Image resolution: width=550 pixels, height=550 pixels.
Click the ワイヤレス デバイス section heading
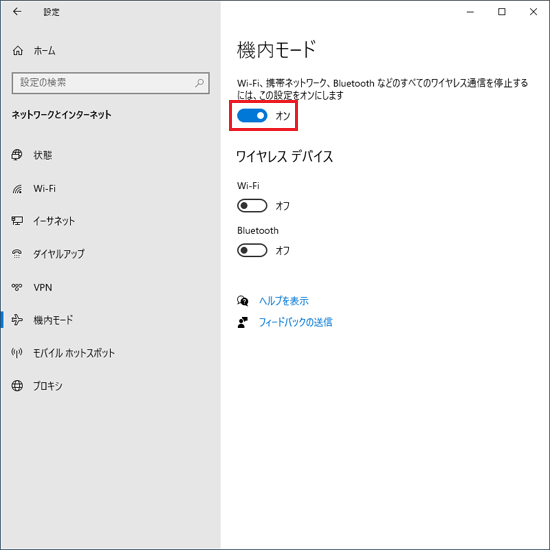tap(284, 156)
